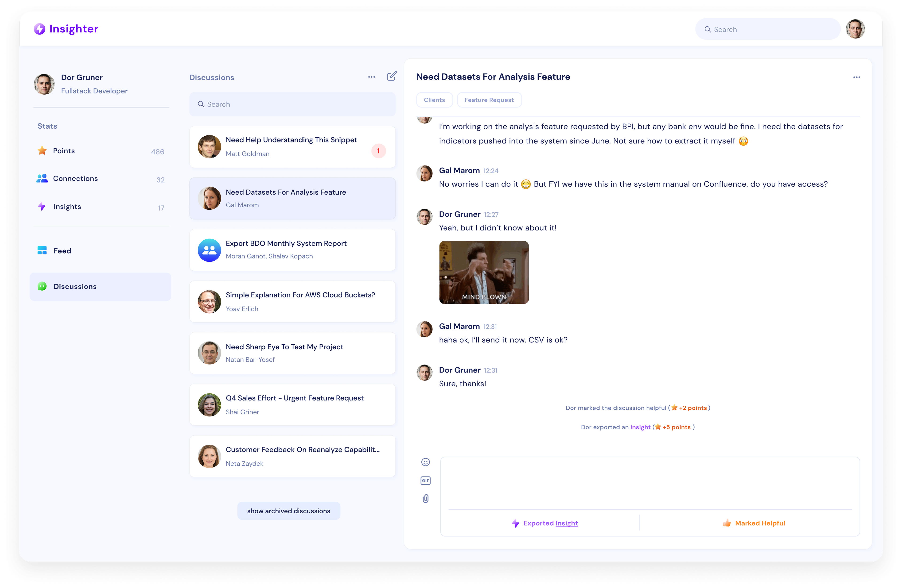
Task: Click Yoav Erlich avatar in discussion list
Action: click(209, 301)
